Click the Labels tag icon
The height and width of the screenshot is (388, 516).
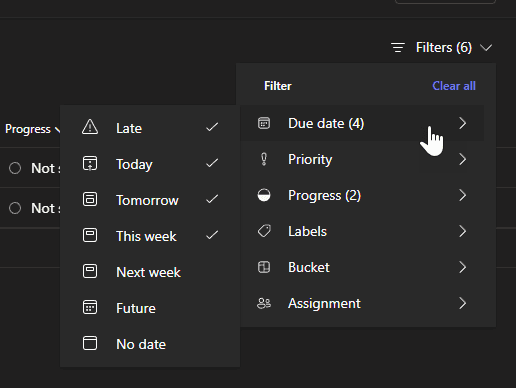click(264, 231)
